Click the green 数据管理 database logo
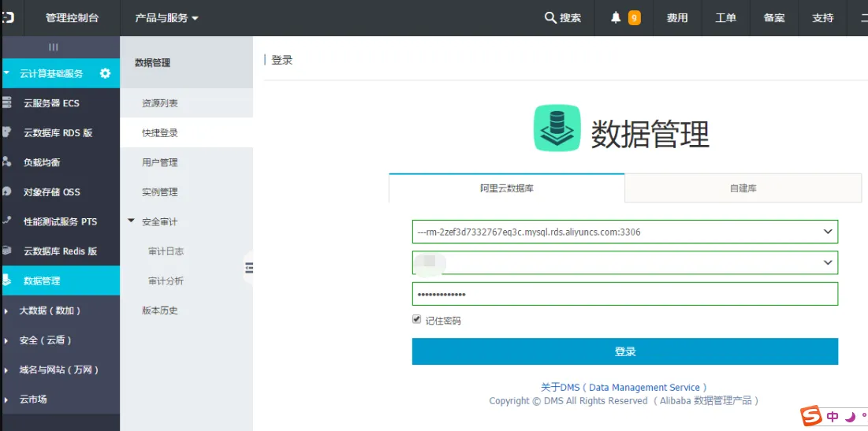The image size is (868, 431). (557, 128)
